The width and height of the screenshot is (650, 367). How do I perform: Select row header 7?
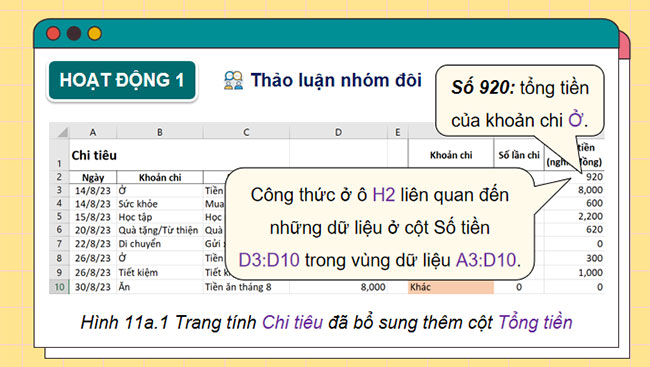(x=59, y=243)
